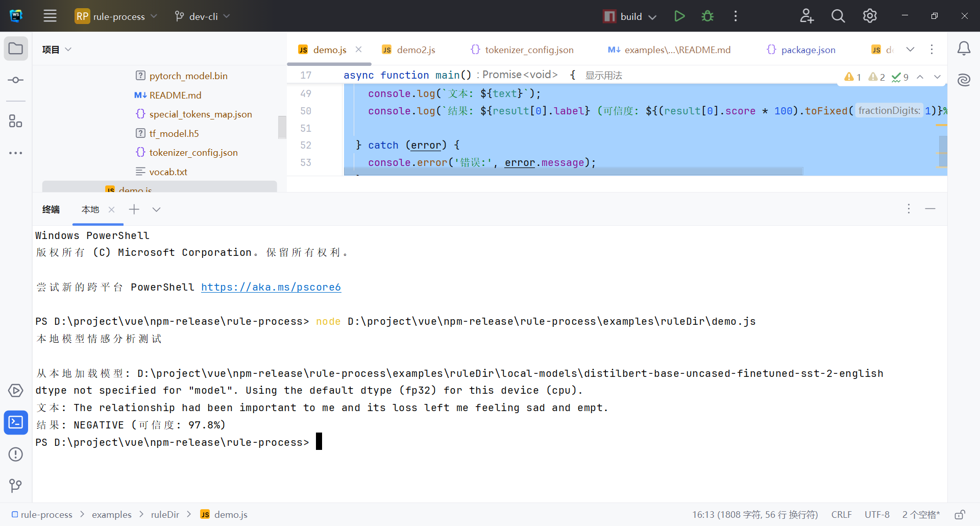The width and height of the screenshot is (980, 526).
Task: Open the main hamburger menu
Action: click(50, 16)
